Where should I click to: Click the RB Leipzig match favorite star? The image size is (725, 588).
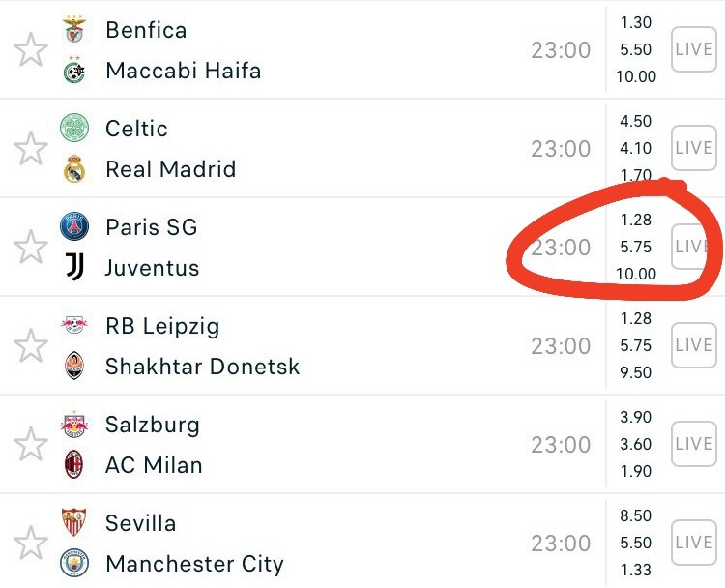[31, 345]
